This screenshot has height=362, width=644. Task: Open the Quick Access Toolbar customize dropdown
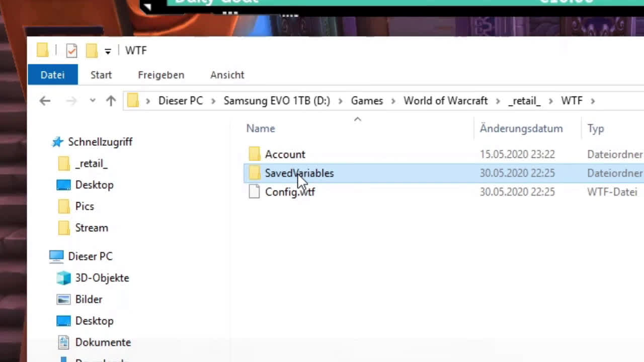pos(108,51)
